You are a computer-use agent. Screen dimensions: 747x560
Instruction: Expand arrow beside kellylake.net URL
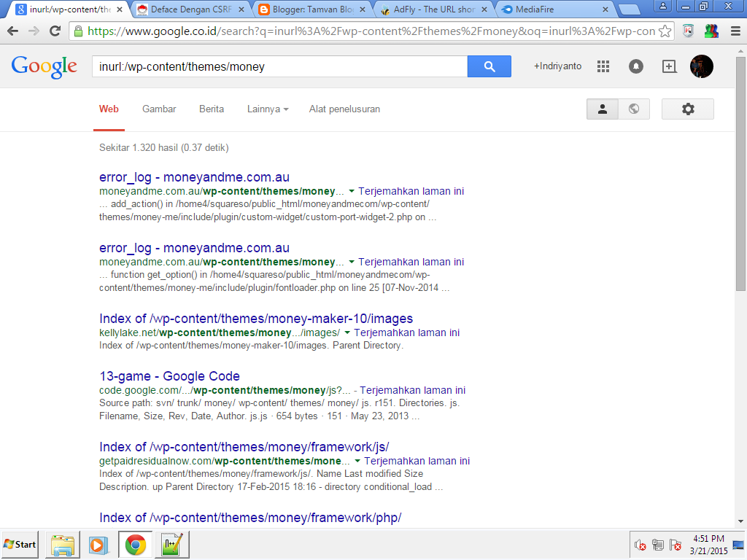347,332
